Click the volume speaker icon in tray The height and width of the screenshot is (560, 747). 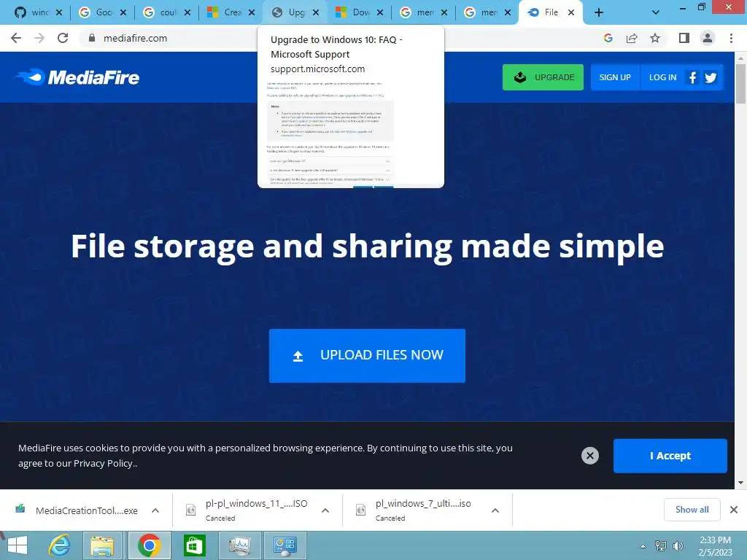(678, 546)
